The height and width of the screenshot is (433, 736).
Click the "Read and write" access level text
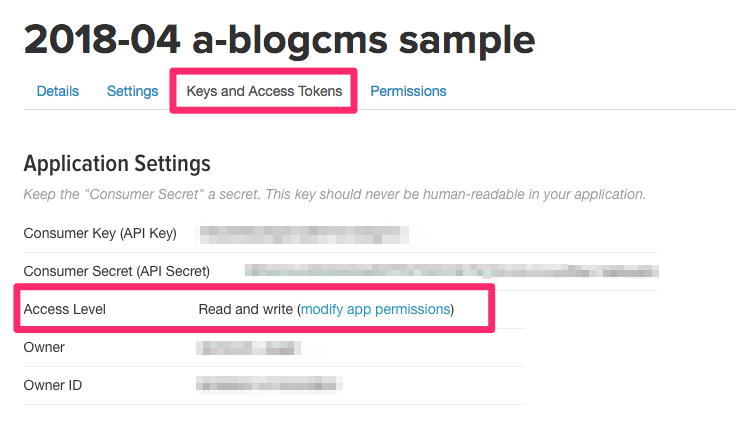point(245,310)
